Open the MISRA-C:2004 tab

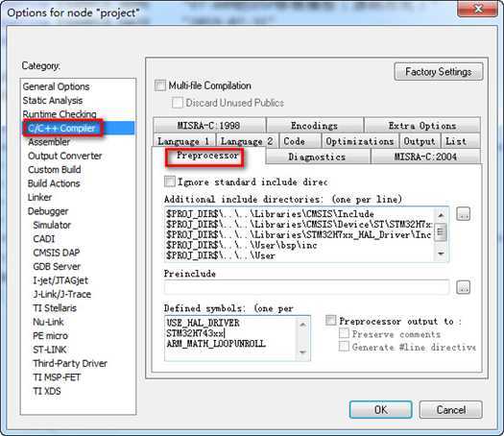point(425,157)
